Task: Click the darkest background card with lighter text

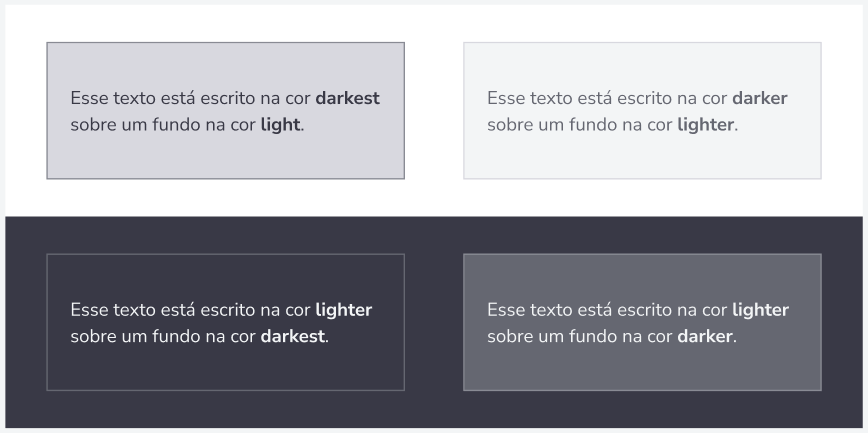Action: pos(225,322)
